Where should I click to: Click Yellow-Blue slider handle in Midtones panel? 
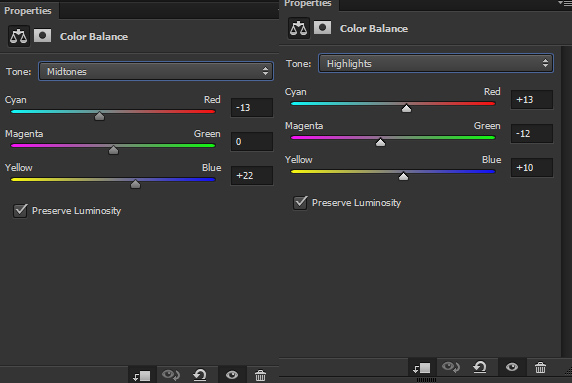point(135,183)
